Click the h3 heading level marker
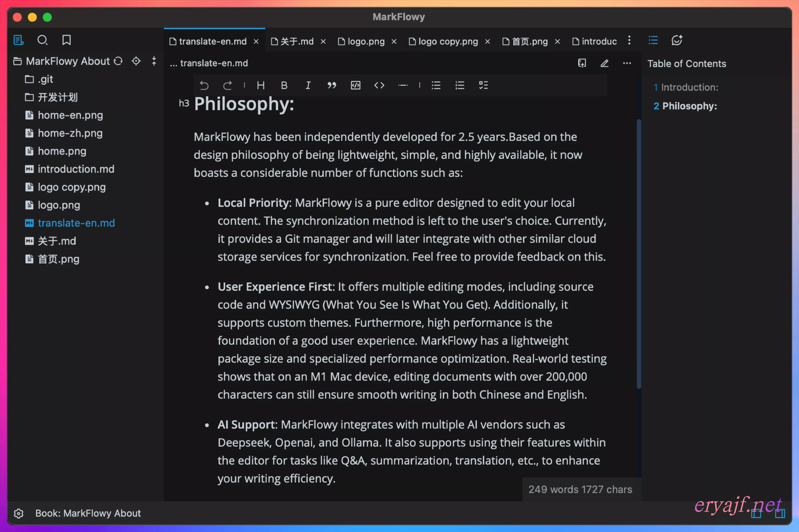The image size is (799, 532). (184, 103)
